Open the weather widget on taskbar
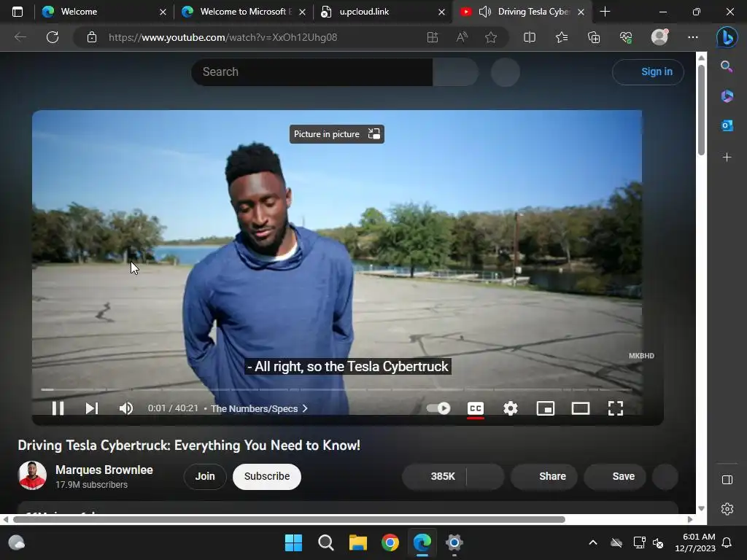747x560 pixels. [x=17, y=542]
